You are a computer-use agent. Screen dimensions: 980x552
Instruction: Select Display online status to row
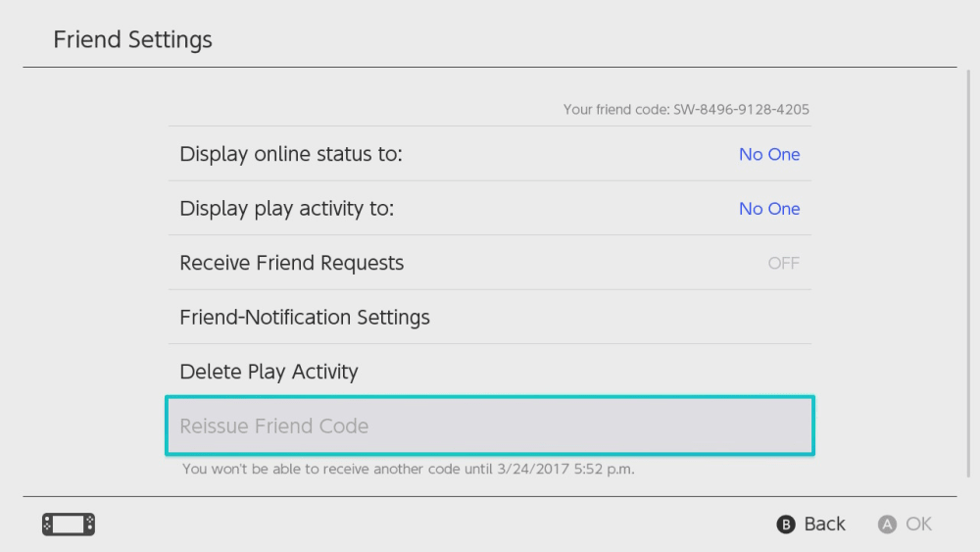point(490,154)
